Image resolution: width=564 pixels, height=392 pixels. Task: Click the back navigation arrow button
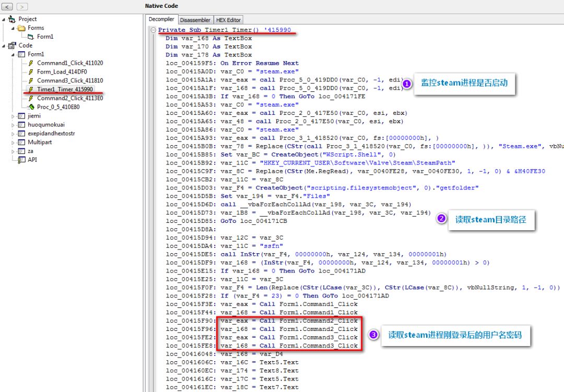click(x=7, y=6)
